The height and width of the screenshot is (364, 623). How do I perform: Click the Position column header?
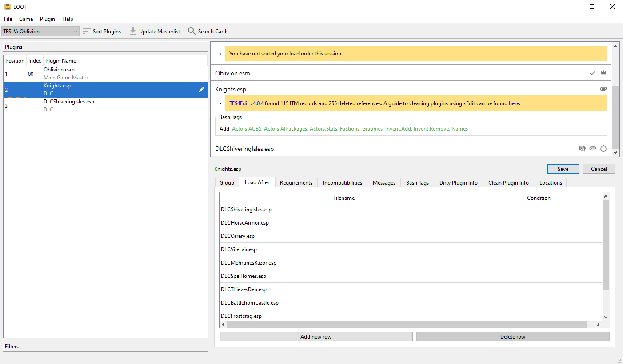[15, 61]
